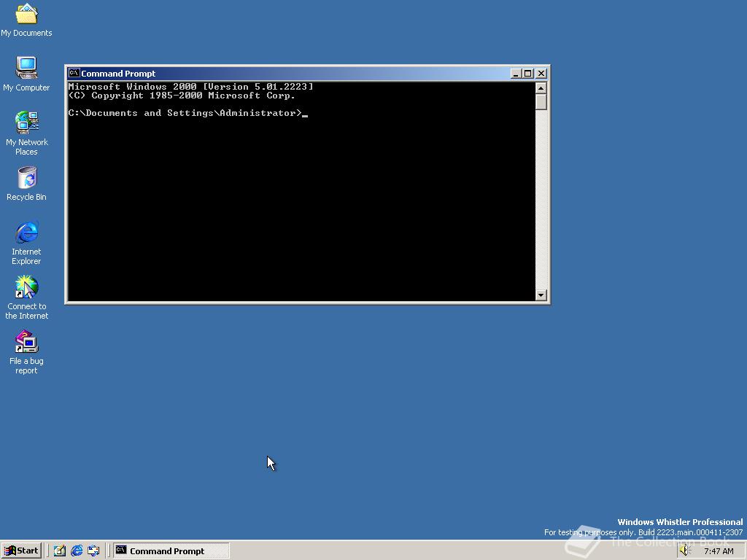Select the My Documents desktop icon
This screenshot has width=747, height=560.
click(x=26, y=19)
